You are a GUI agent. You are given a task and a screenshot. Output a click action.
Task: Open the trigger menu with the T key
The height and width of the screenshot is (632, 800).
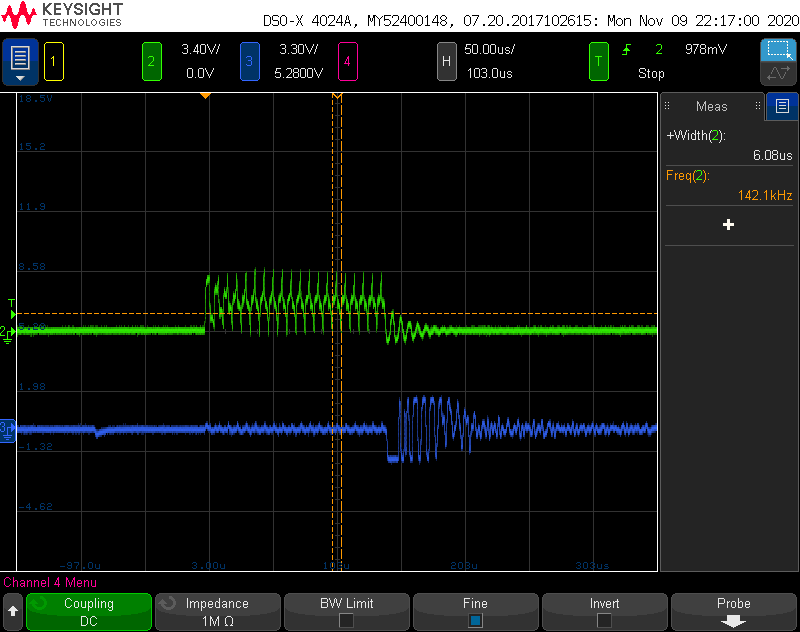[x=598, y=61]
